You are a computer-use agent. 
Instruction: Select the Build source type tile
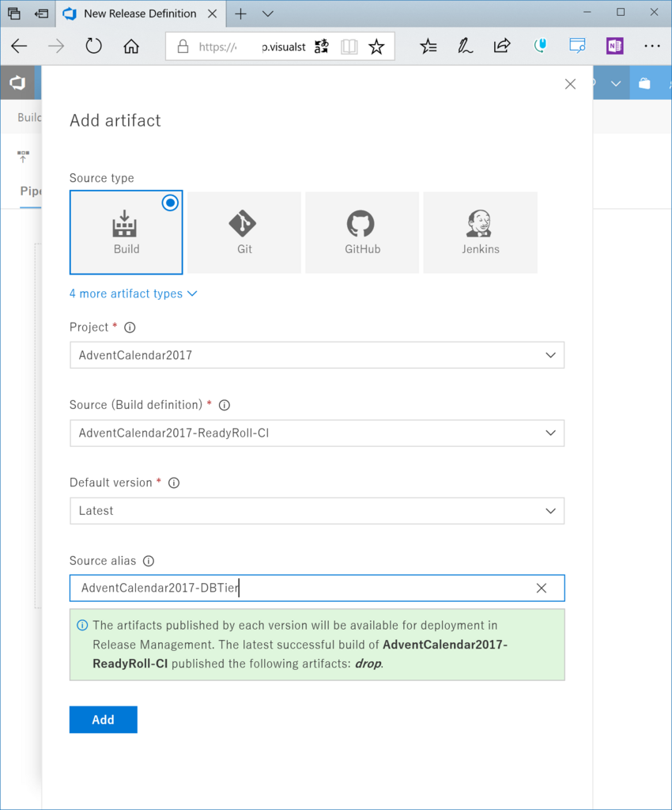[x=126, y=232]
